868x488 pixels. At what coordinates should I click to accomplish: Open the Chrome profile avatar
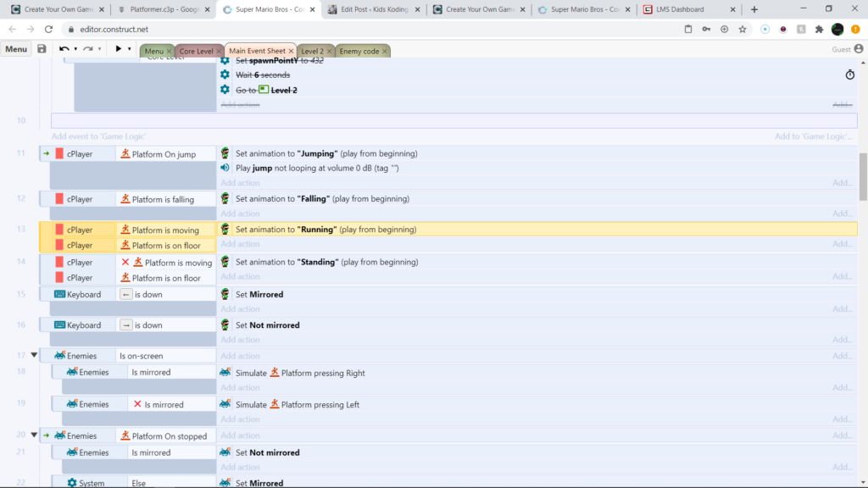point(837,30)
